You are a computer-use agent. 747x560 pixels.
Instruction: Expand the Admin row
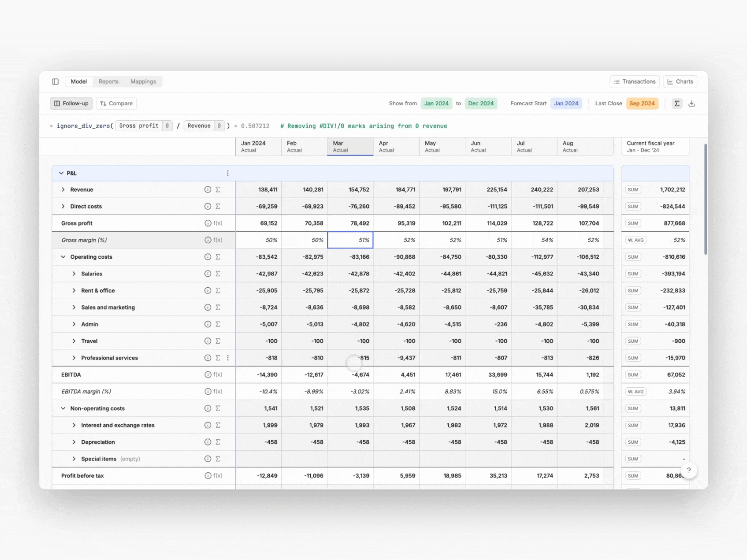74,325
